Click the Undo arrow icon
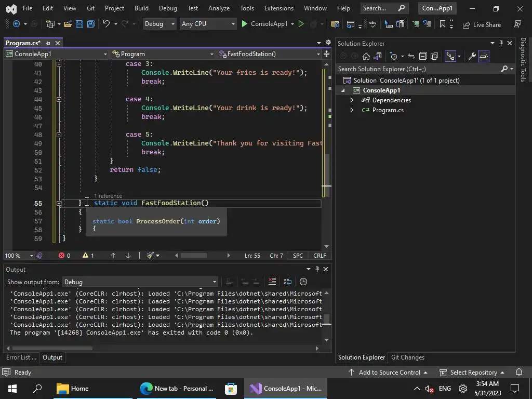The height and width of the screenshot is (399, 532). coord(107,24)
